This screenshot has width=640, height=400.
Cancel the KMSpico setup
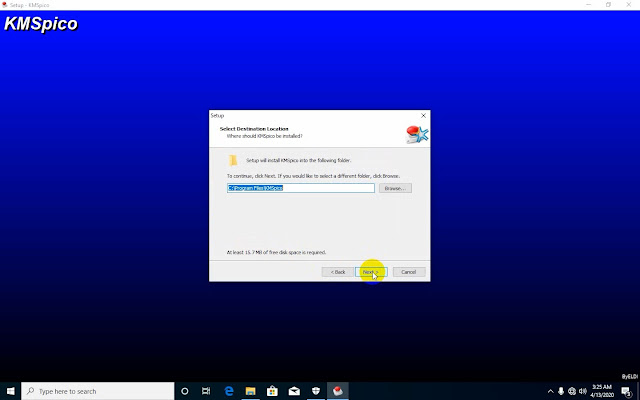tap(409, 272)
